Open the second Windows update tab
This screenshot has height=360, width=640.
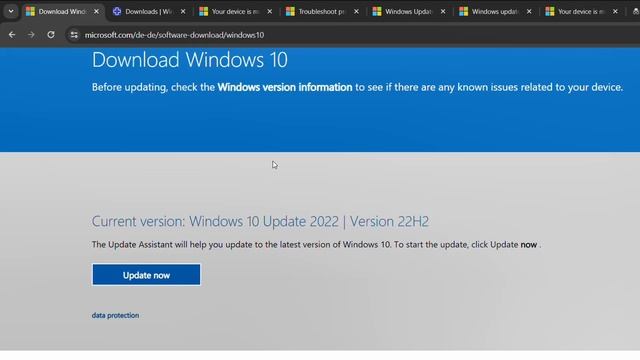495,11
